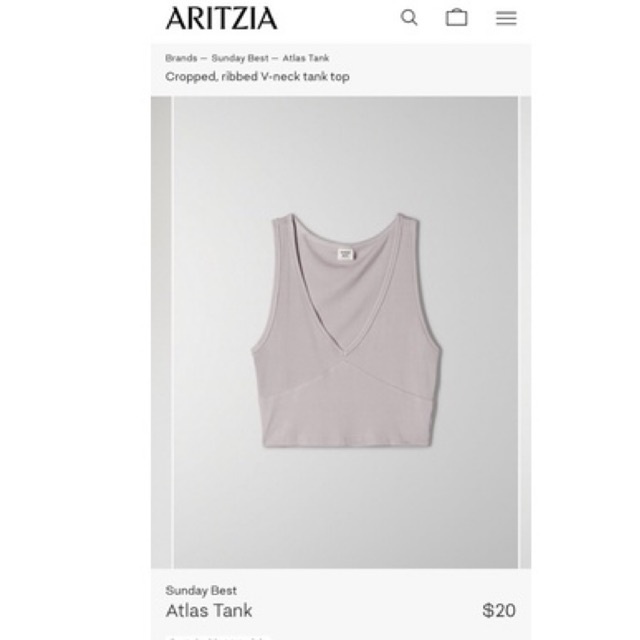Viewport: 640px width, 640px height.
Task: Click the Atlas Tank product title
Action: click(209, 611)
